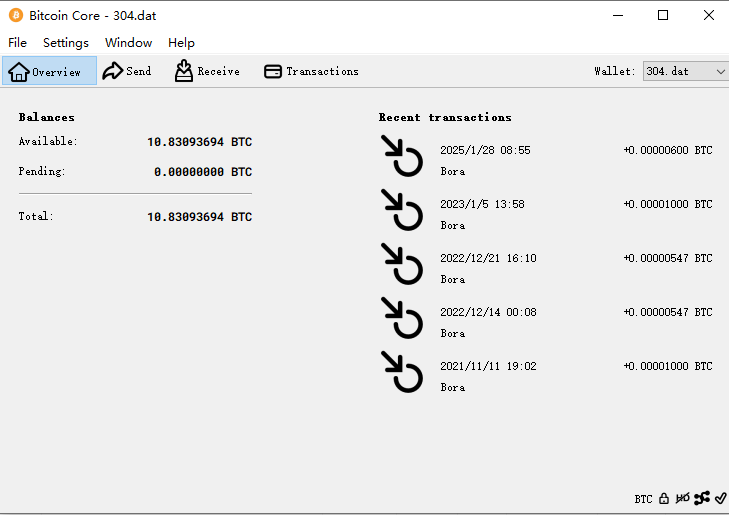Click the Transactions card icon
This screenshot has height=515, width=729.
272,71
